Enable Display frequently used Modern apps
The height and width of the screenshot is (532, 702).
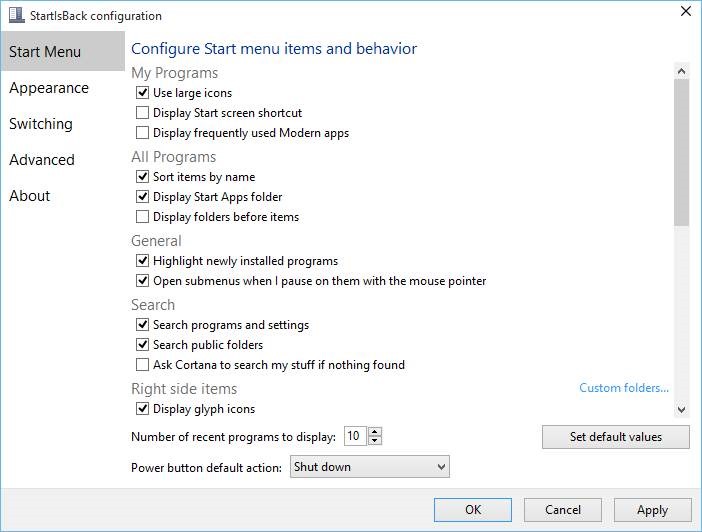[x=142, y=133]
